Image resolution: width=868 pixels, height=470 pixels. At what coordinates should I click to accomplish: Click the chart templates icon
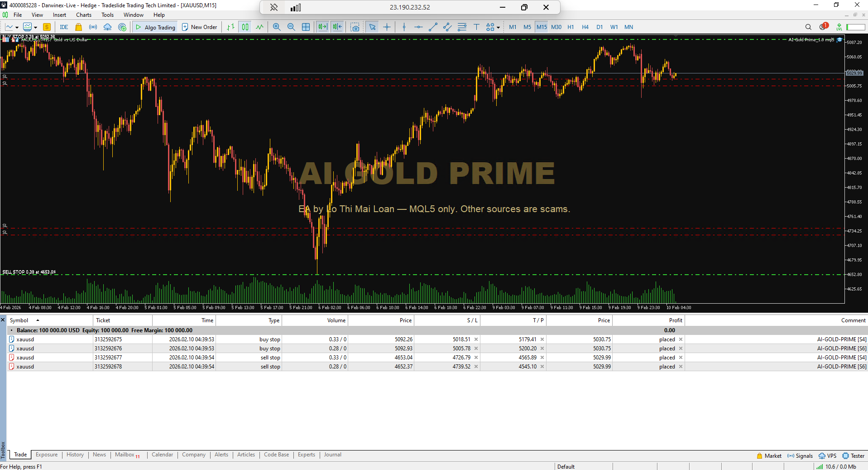tap(28, 27)
